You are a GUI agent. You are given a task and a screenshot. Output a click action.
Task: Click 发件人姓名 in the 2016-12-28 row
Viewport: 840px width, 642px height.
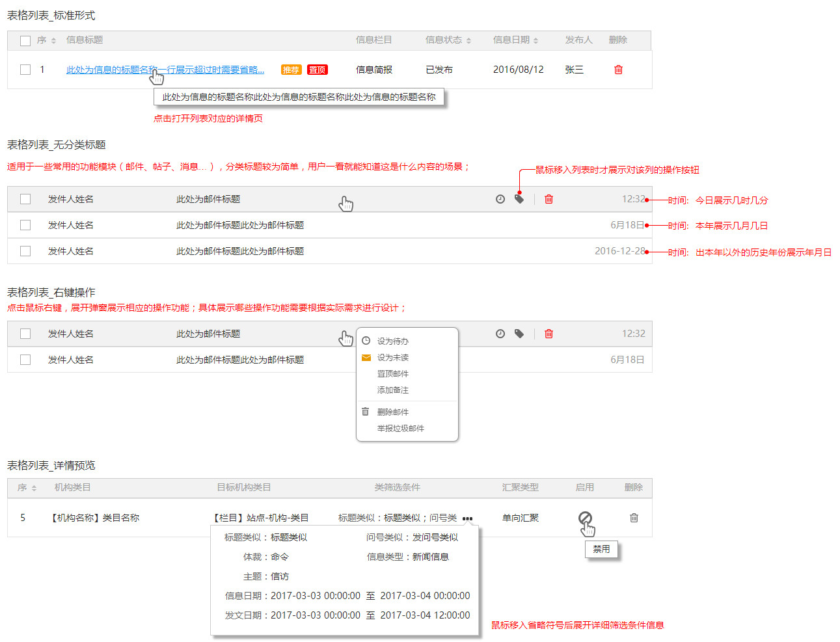pyautogui.click(x=71, y=251)
